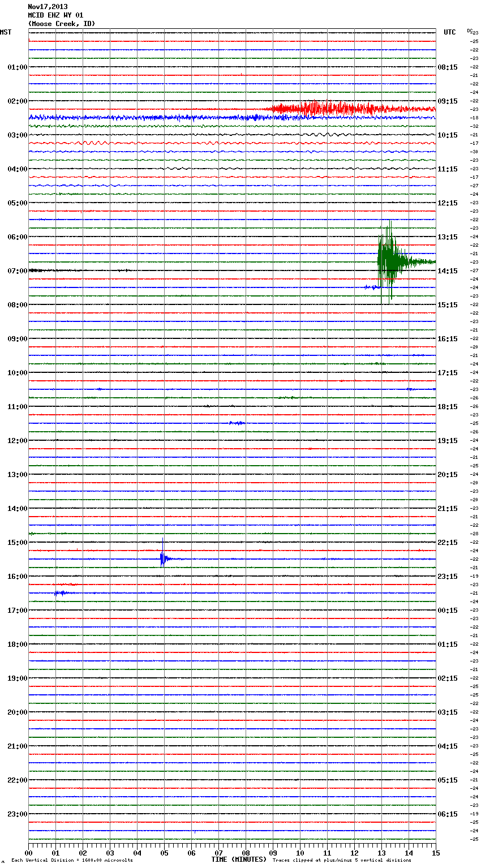The height and width of the screenshot is (868, 481).
Task: Click minute 05 on the bottom axis
Action: tap(164, 853)
